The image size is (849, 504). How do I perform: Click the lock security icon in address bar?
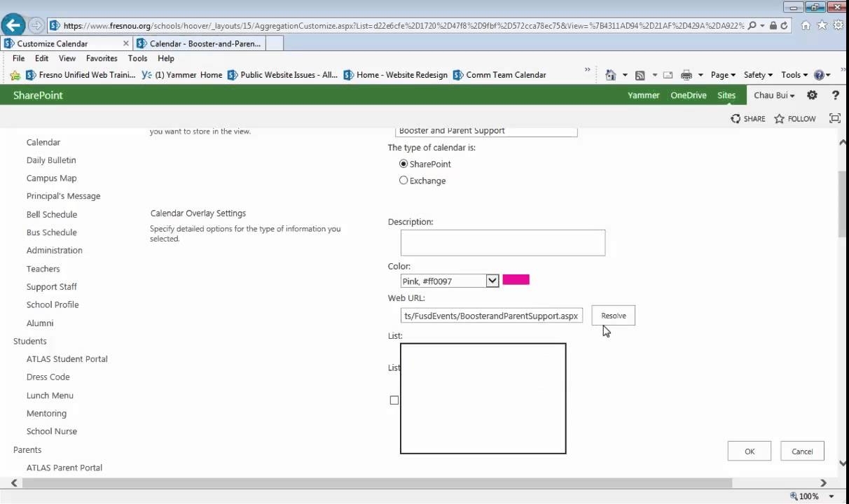click(773, 25)
